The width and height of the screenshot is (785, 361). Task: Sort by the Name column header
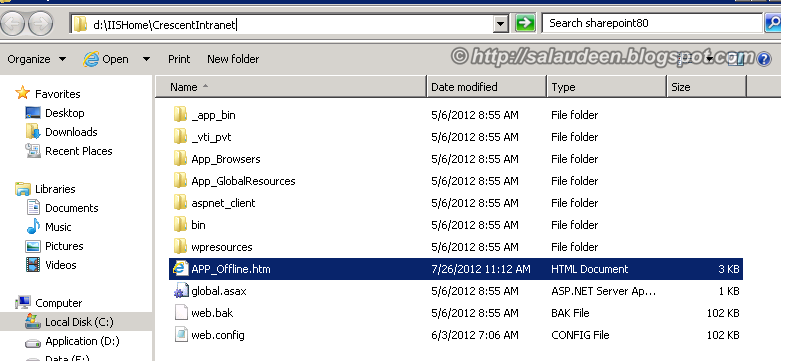(290, 87)
